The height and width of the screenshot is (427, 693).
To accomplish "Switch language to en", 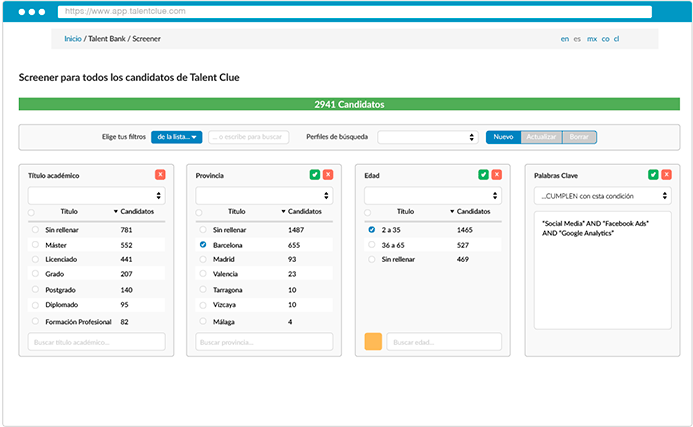I will click(x=565, y=39).
